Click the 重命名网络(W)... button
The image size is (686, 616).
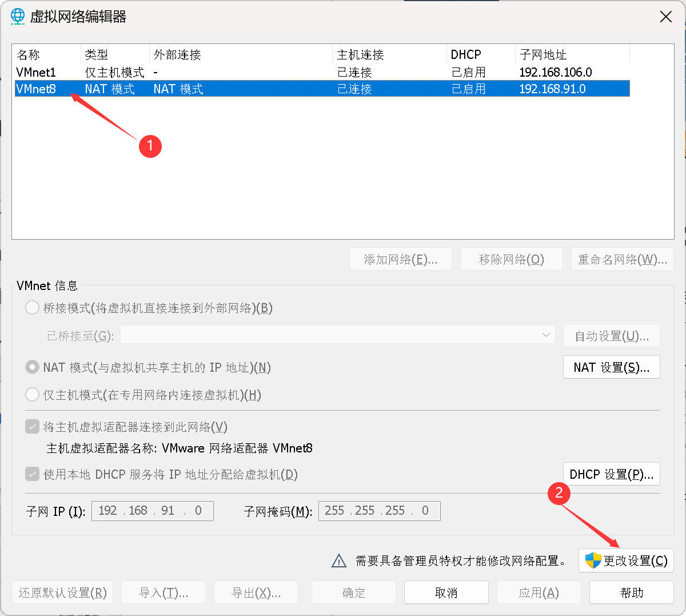(623, 260)
